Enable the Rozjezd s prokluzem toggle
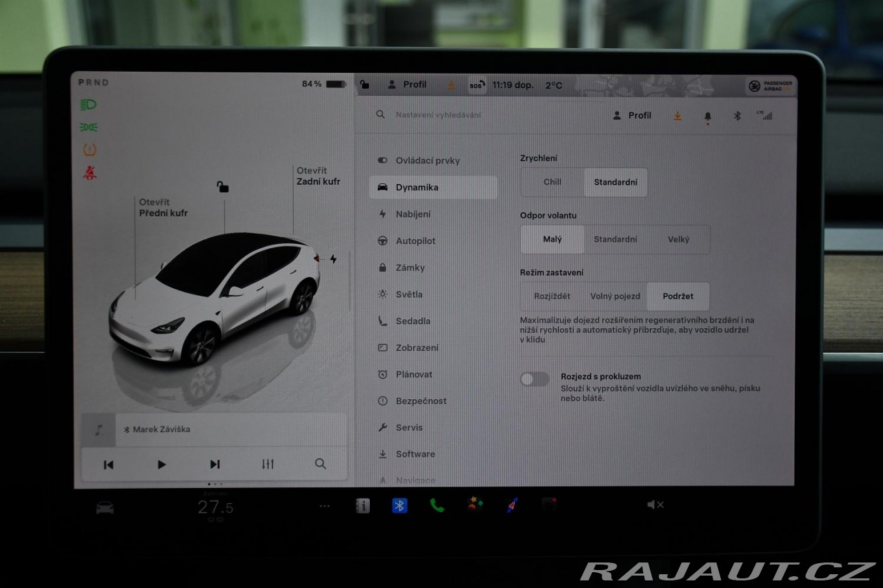The width and height of the screenshot is (883, 588). click(535, 379)
